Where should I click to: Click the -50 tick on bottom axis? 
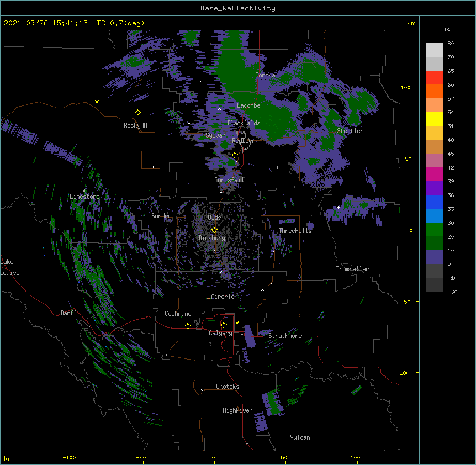(x=141, y=457)
